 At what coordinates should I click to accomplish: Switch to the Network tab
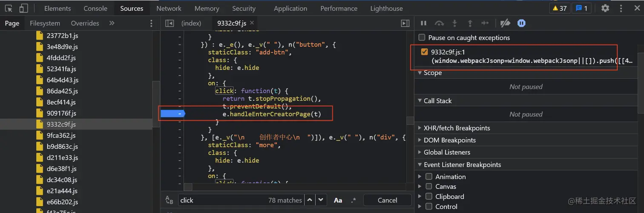(169, 8)
